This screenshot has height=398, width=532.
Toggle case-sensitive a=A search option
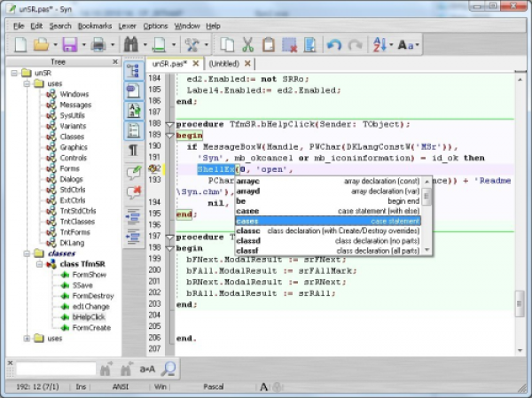click(146, 368)
